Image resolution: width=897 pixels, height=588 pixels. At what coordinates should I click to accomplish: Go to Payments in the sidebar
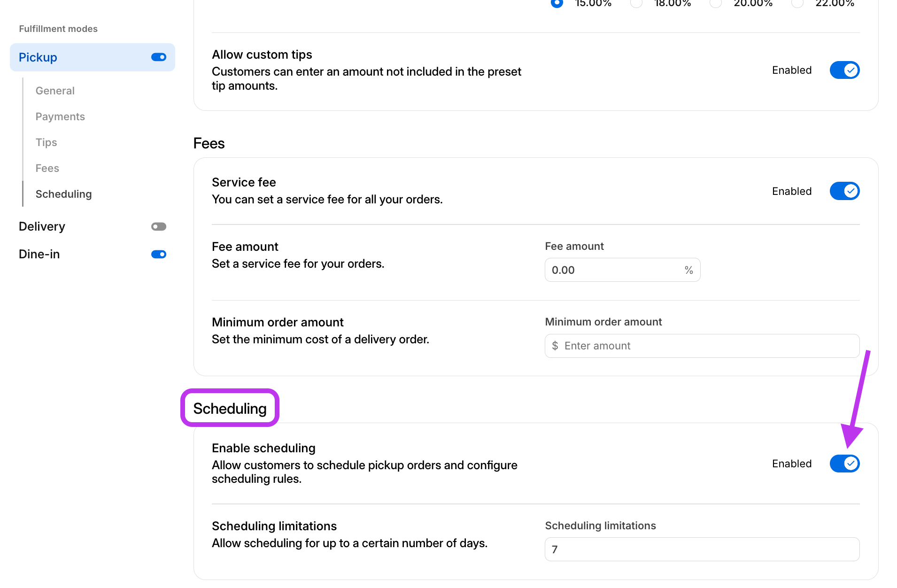60,116
